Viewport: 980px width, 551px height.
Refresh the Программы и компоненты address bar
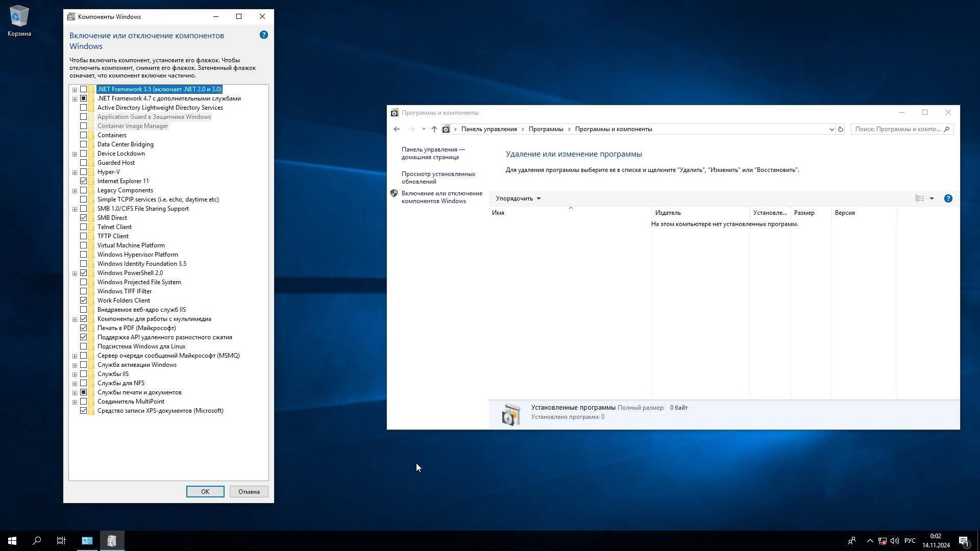point(841,129)
